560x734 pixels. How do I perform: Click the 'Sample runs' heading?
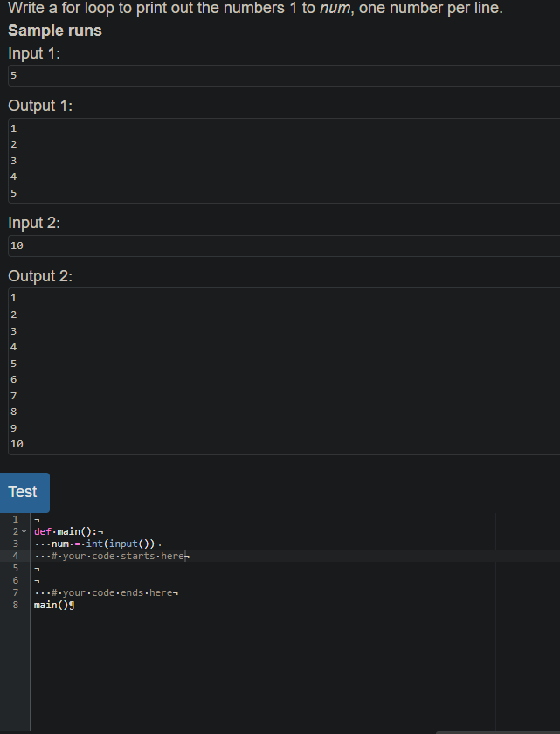click(55, 31)
